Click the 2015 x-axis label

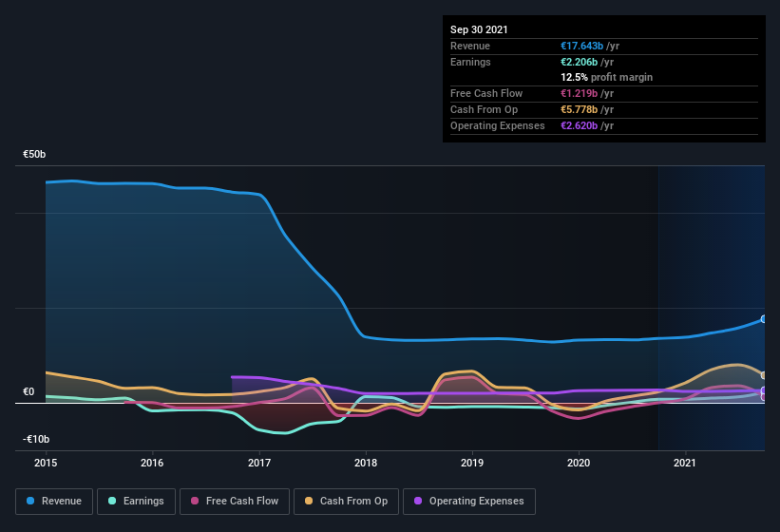pyautogui.click(x=46, y=463)
